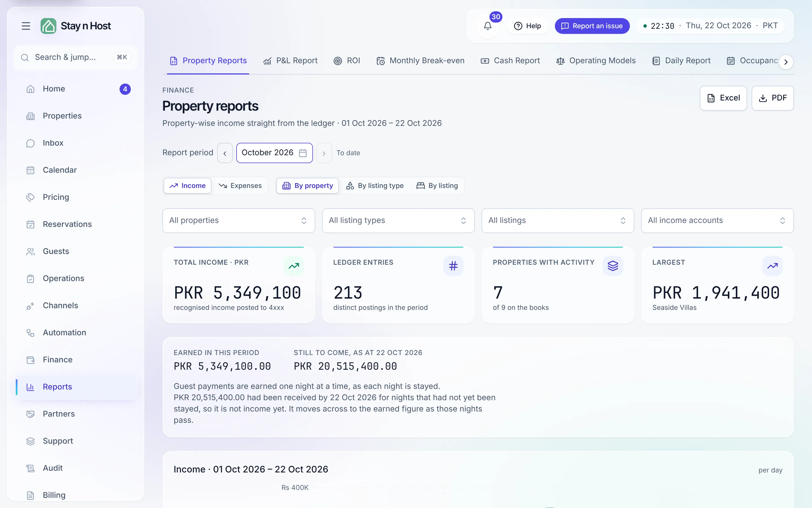Click the Guests people icon
Screen dimensions: 812x508
30,252
